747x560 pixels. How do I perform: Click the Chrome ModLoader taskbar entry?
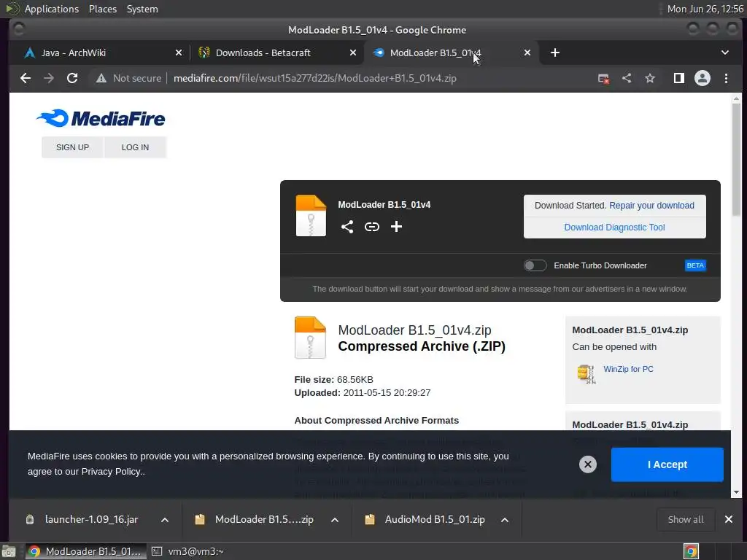86,551
